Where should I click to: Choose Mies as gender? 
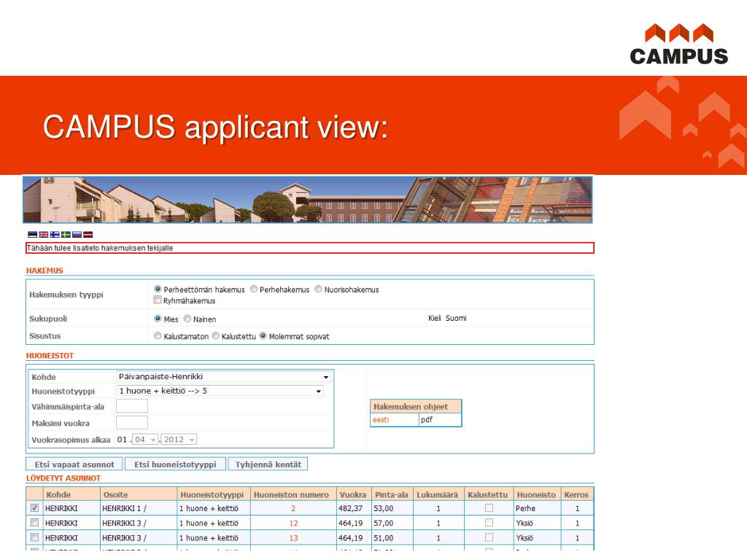coord(158,319)
